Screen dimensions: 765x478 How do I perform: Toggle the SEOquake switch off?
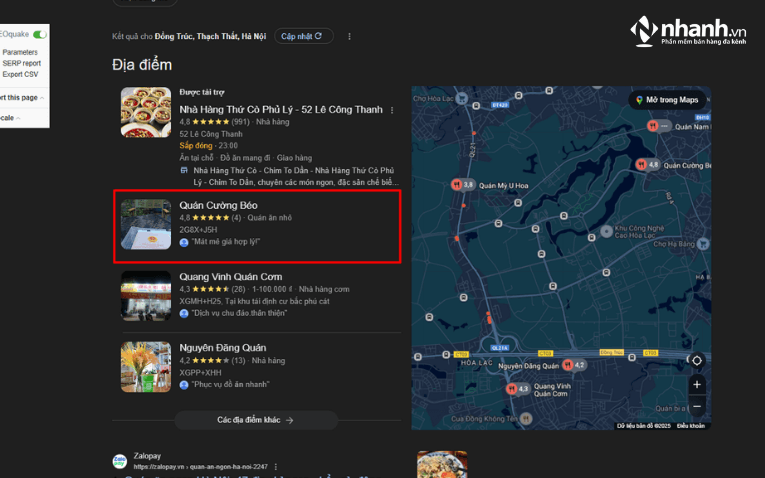[40, 34]
